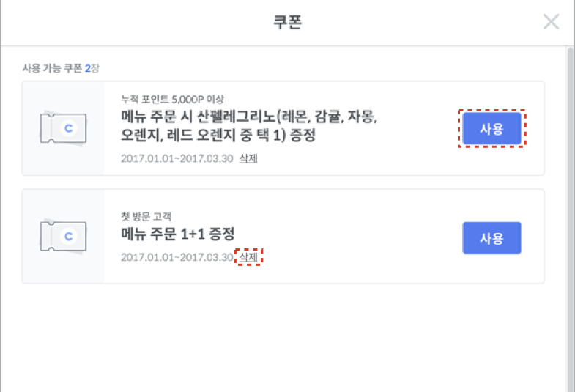
Task: Click the coupon ticket icon for 1+1 증정 coupon
Action: pyautogui.click(x=63, y=236)
